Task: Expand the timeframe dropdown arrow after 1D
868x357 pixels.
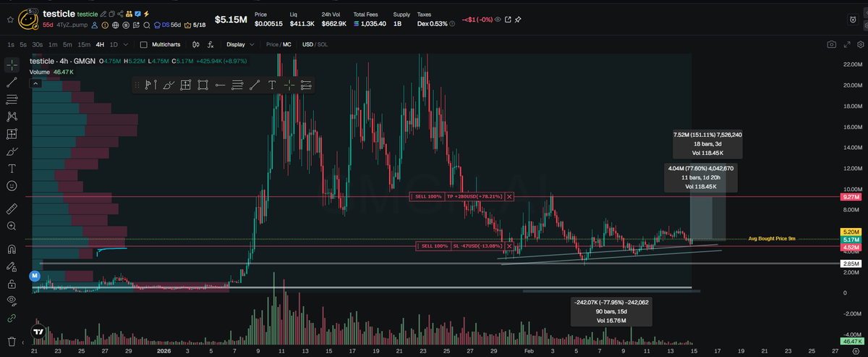Action: (125, 44)
